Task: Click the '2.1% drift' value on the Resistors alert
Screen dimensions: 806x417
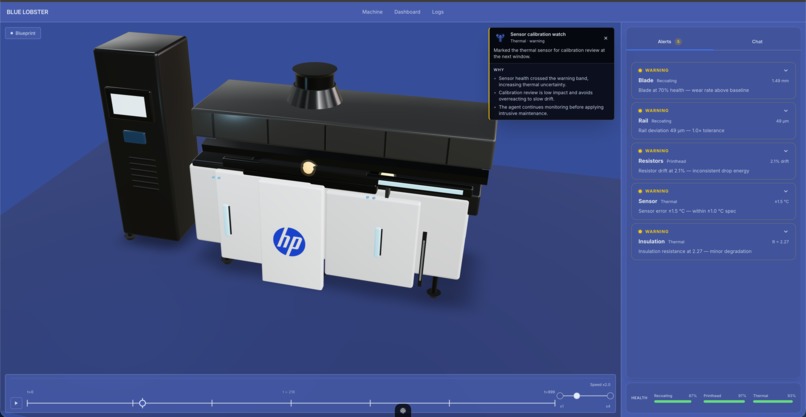Action: pos(779,161)
